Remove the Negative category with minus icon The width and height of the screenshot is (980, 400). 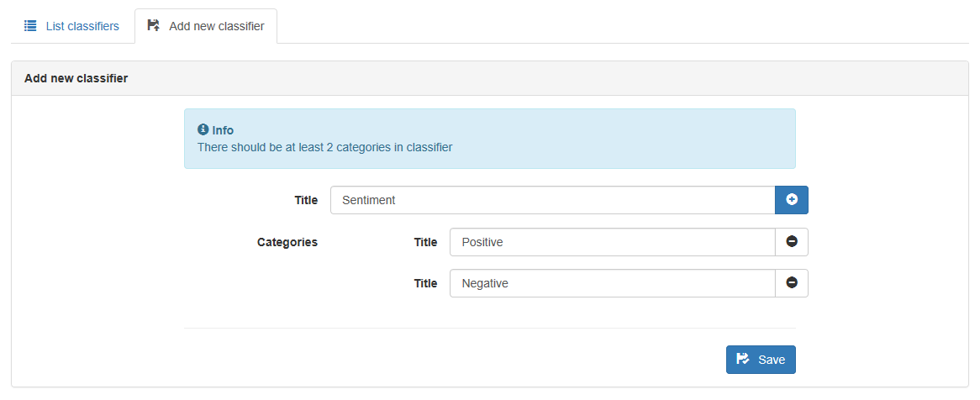point(791,283)
